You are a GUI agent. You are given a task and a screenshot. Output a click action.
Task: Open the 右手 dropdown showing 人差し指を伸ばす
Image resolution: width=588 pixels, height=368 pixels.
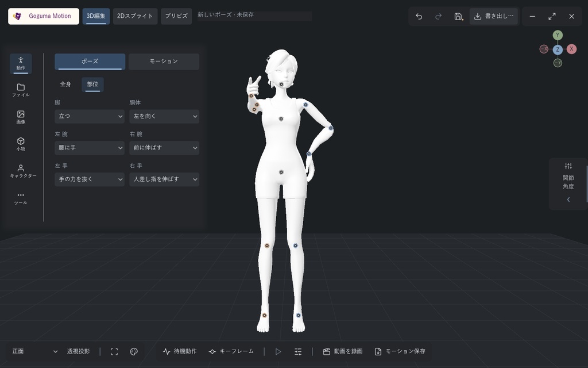click(x=164, y=179)
